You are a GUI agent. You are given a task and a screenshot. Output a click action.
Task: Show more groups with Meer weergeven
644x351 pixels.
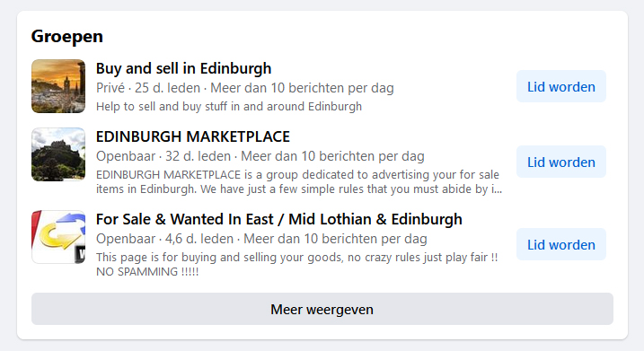pos(322,309)
